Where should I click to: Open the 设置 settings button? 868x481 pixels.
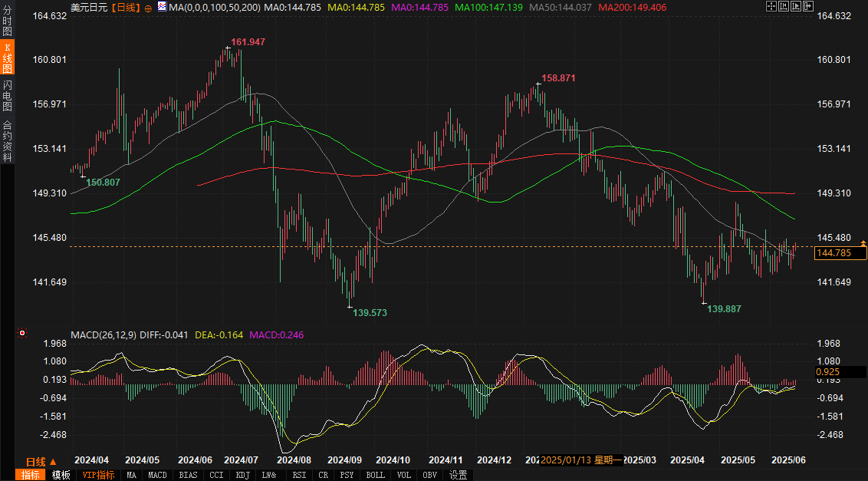458,475
